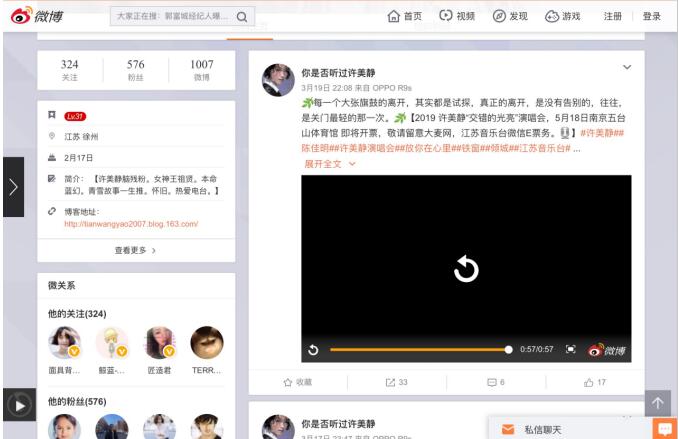Open the Weibo logo homepage
This screenshot has height=439, width=678.
pos(37,16)
